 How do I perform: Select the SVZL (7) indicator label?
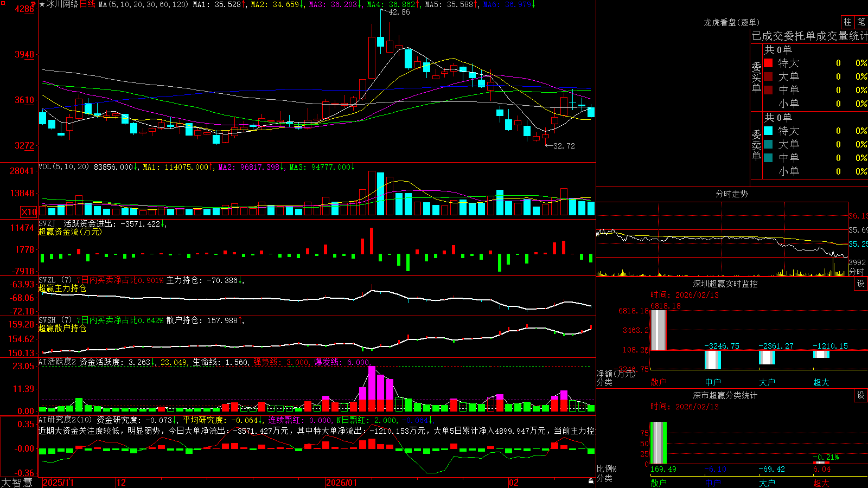click(55, 280)
